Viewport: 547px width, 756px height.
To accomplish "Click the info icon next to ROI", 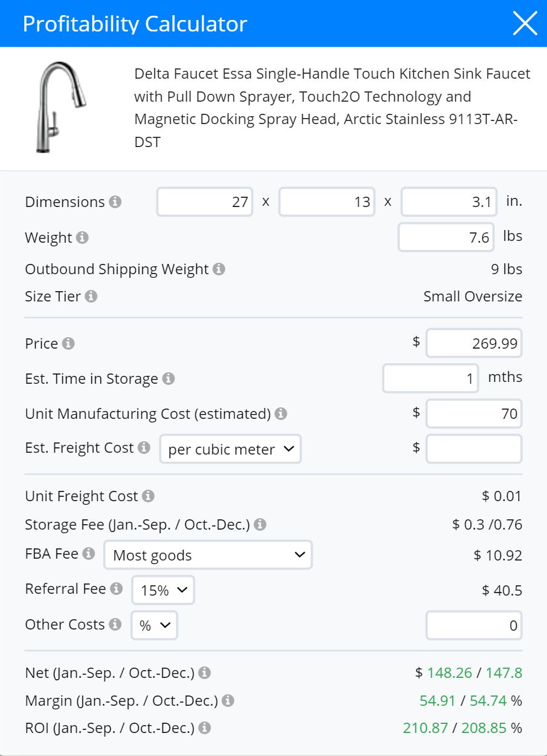I will (205, 728).
